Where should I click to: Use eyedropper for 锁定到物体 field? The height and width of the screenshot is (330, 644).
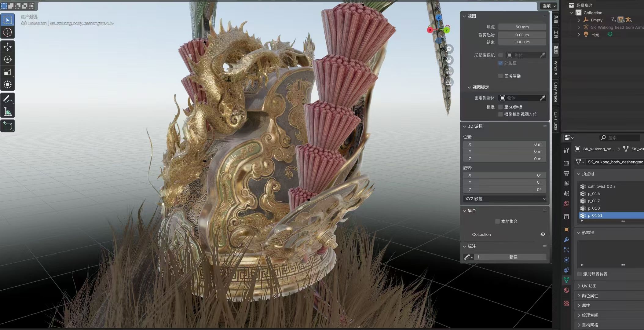coord(542,98)
